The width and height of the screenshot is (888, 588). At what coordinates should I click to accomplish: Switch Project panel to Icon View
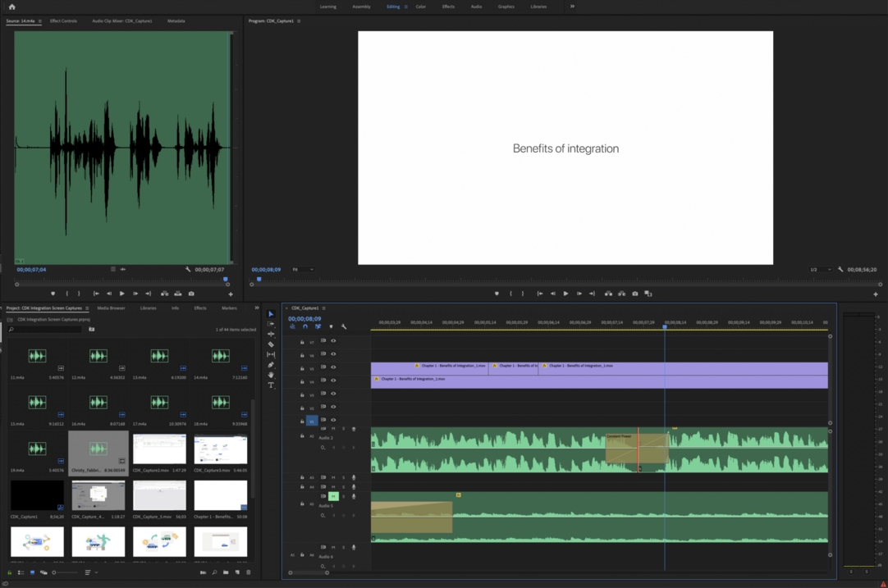[x=32, y=572]
